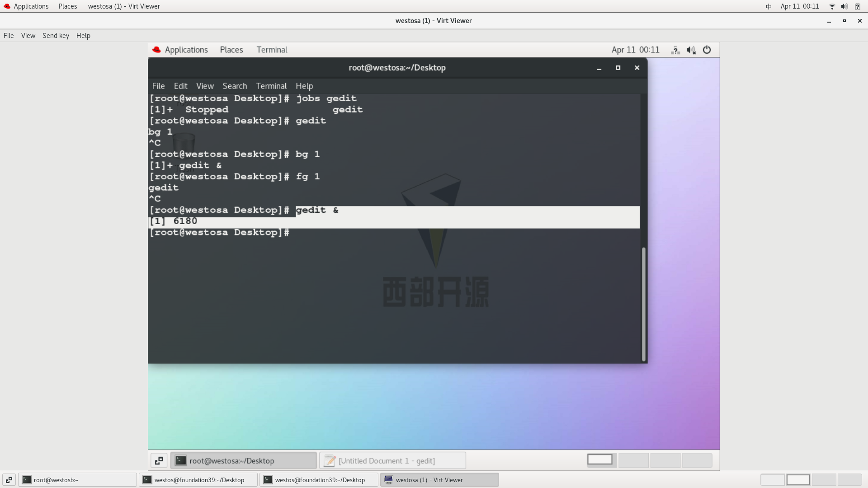Click the terminal vertical scrollbar

click(644, 304)
